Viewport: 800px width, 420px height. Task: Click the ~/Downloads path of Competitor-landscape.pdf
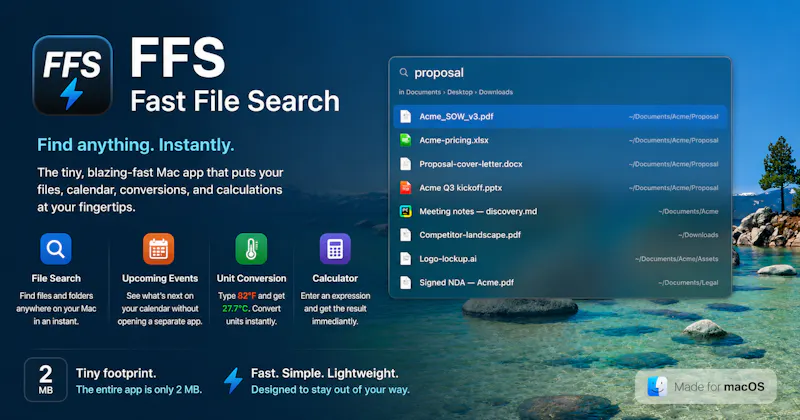coord(698,235)
